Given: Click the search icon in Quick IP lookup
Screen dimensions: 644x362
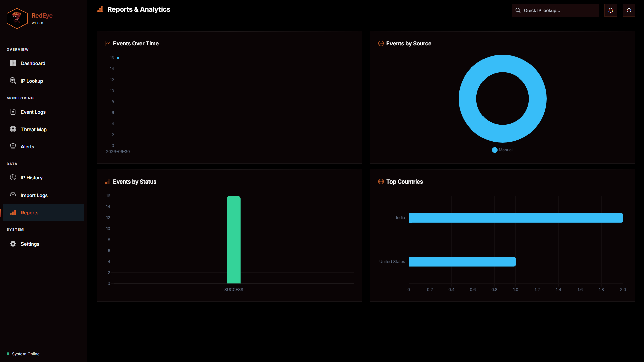Looking at the screenshot, I should 518,10.
